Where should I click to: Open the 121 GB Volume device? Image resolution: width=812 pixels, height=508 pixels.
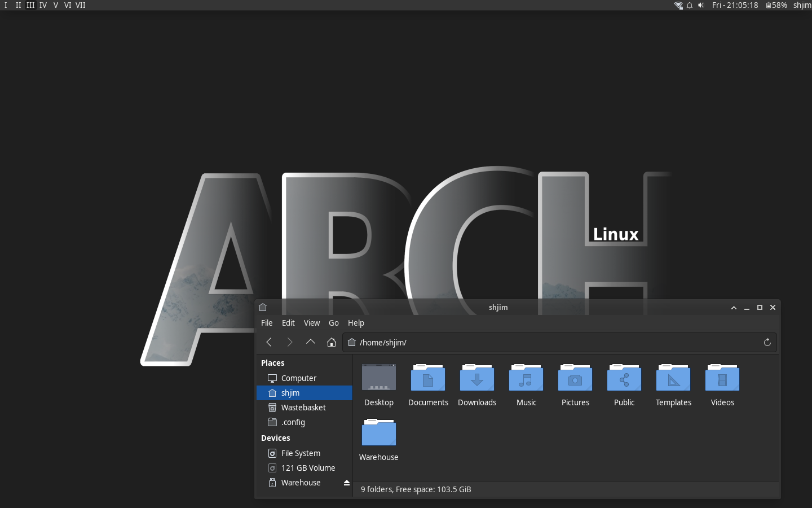[304, 468]
